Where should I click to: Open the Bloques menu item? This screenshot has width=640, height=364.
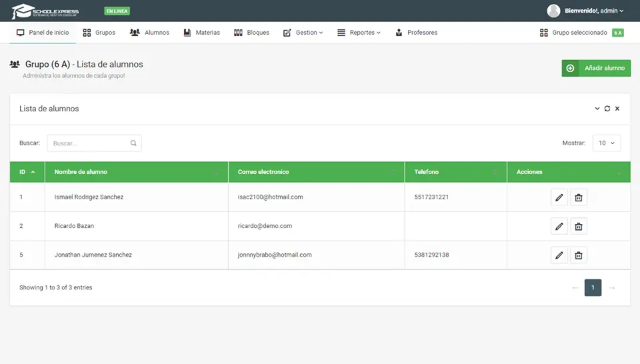click(x=251, y=33)
